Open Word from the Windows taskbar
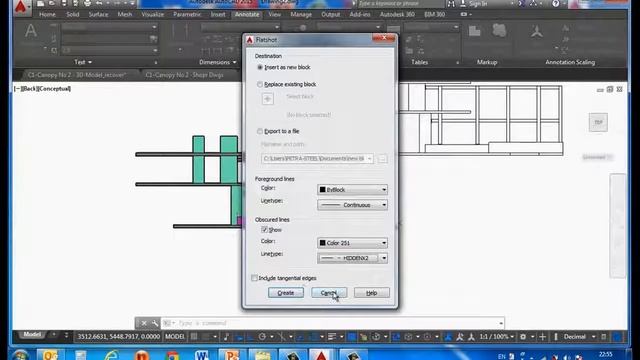Image resolution: width=640 pixels, height=360 pixels. click(x=202, y=354)
